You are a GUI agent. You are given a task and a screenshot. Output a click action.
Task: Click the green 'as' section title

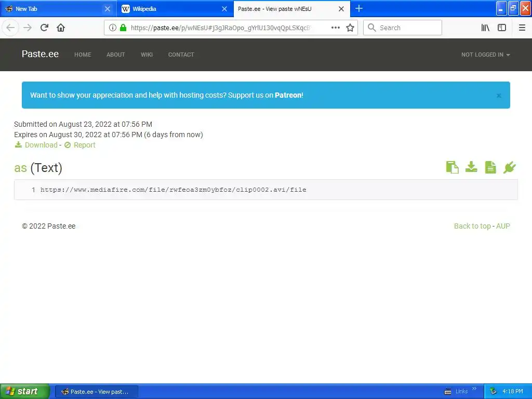(x=20, y=168)
